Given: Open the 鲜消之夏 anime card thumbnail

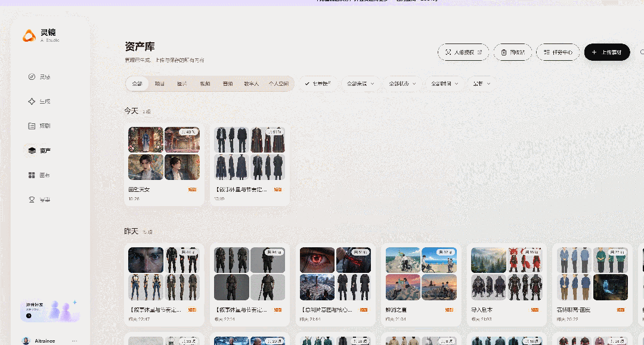Looking at the screenshot, I should [x=421, y=273].
